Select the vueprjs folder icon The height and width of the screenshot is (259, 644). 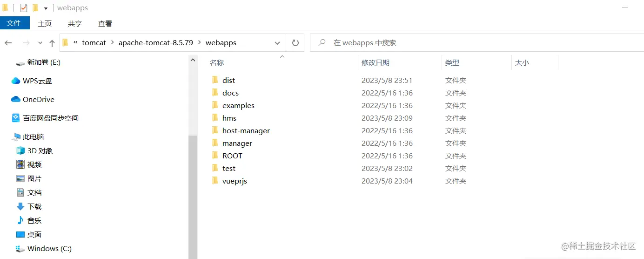pos(215,181)
